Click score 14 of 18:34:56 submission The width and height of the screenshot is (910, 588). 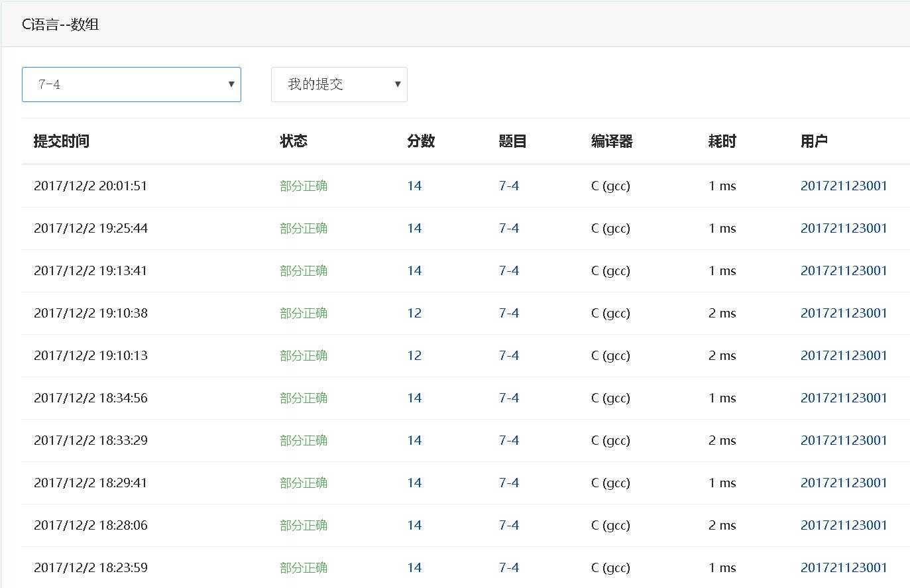tap(414, 398)
